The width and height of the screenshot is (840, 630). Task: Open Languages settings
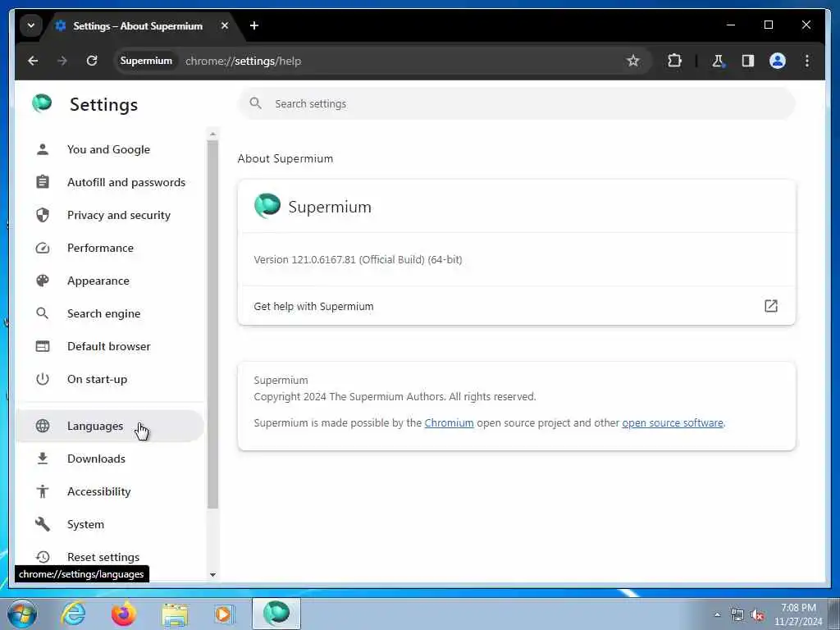(110, 426)
